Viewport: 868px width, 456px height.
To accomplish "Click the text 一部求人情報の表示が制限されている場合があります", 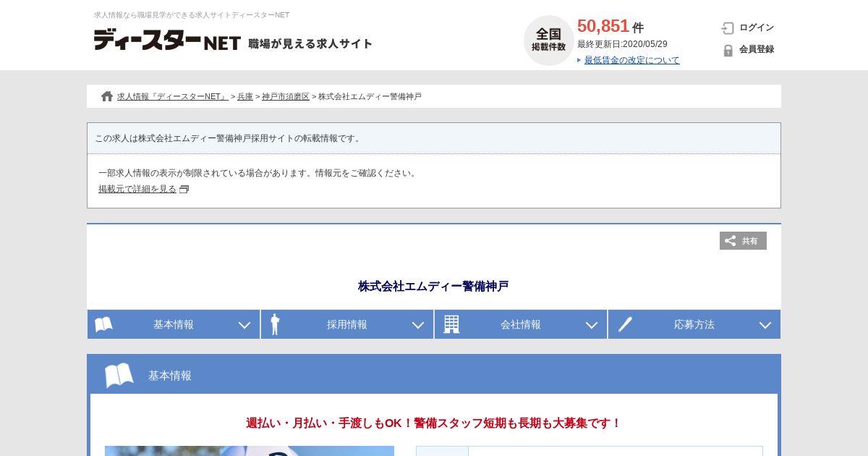I will coord(258,173).
